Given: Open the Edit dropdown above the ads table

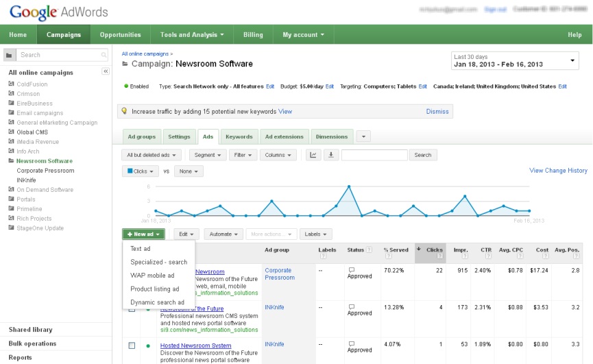Looking at the screenshot, I should coord(186,234).
